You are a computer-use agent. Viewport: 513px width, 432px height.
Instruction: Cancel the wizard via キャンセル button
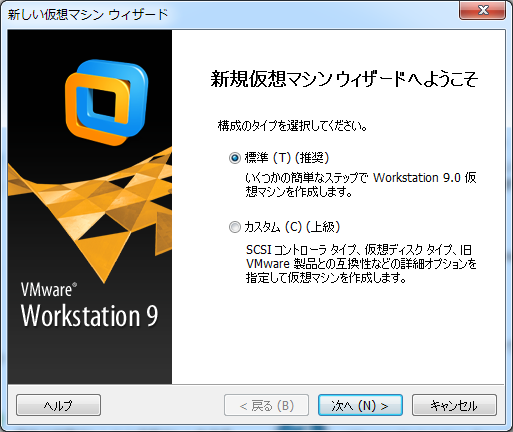pyautogui.click(x=454, y=405)
